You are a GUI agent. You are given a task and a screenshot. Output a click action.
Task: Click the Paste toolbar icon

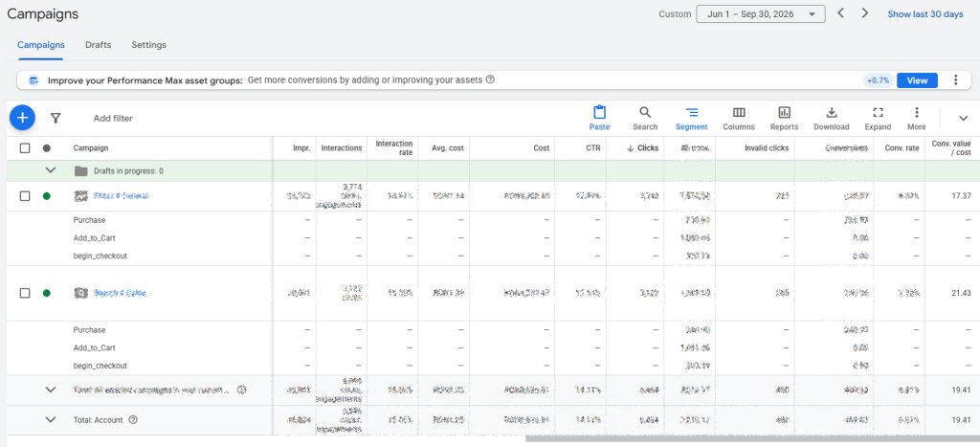click(x=599, y=118)
